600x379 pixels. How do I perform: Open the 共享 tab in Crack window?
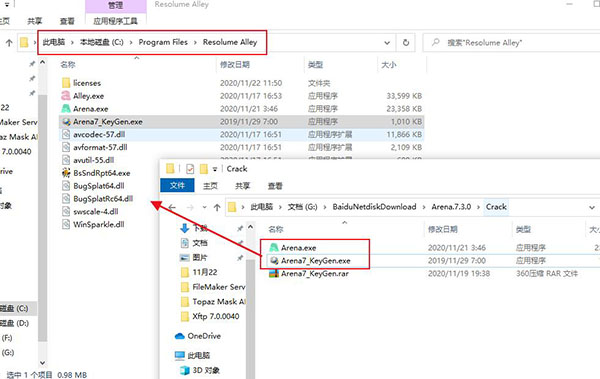tap(242, 186)
